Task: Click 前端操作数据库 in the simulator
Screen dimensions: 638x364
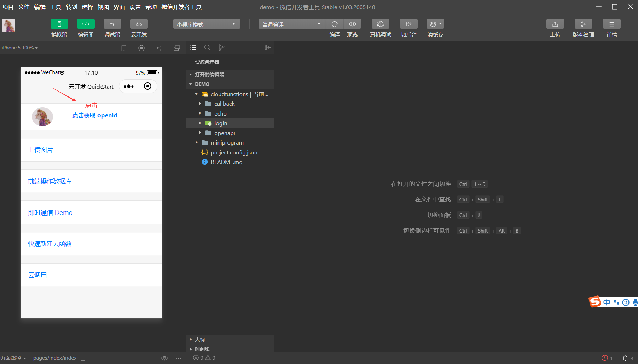Action: 50,181
